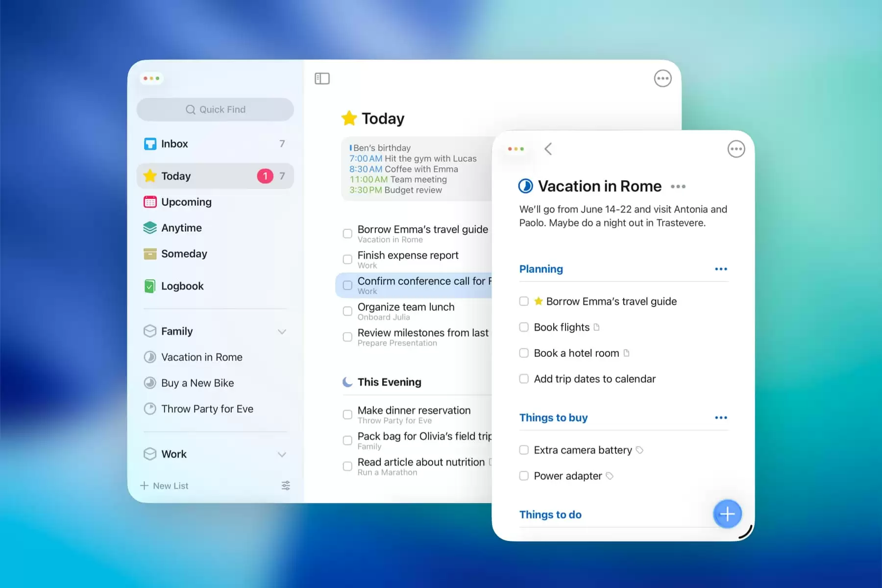Screen dimensions: 882x588
Task: Check off Finish expense report
Action: click(x=347, y=259)
